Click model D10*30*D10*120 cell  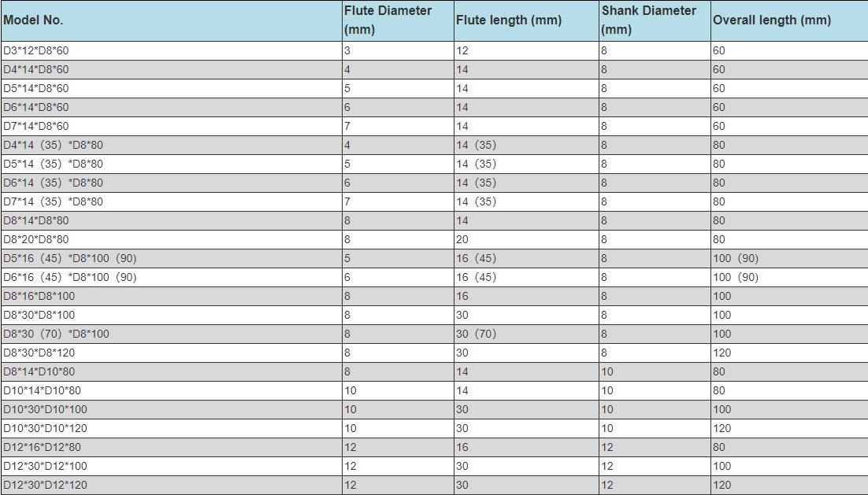pyautogui.click(x=172, y=428)
